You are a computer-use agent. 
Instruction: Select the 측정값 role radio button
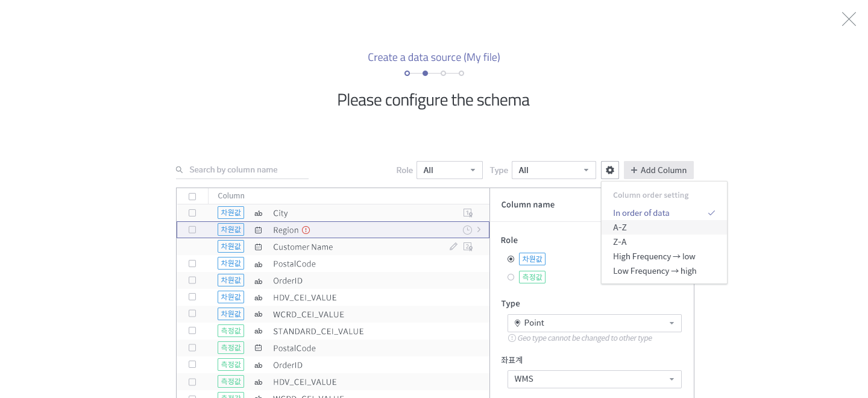(511, 277)
